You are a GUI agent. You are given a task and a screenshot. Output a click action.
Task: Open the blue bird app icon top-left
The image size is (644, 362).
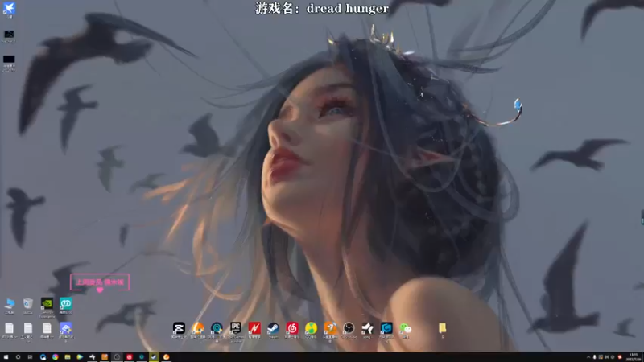[9, 9]
